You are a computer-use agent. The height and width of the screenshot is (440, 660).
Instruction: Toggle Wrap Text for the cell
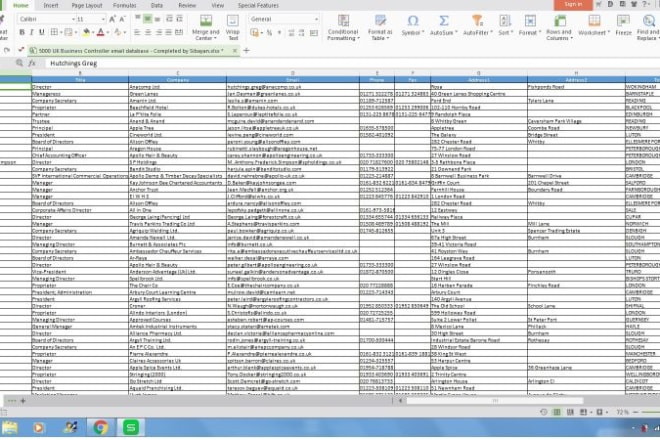point(233,28)
